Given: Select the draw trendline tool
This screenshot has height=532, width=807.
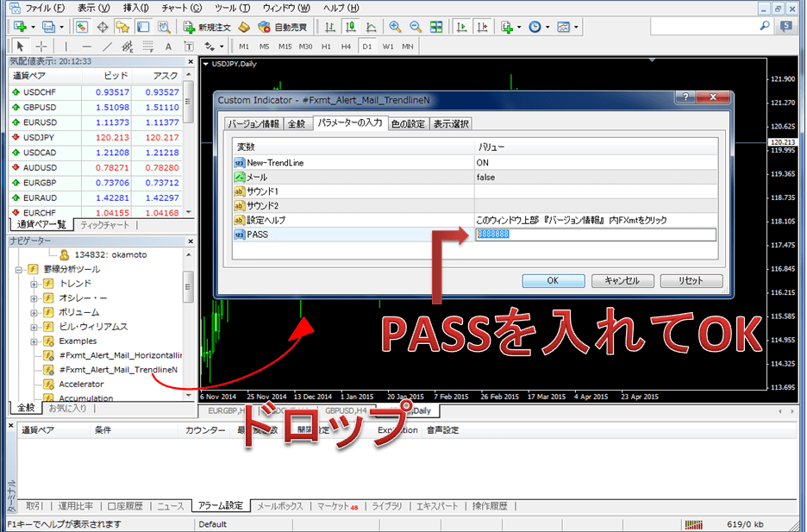Looking at the screenshot, I should click(107, 46).
